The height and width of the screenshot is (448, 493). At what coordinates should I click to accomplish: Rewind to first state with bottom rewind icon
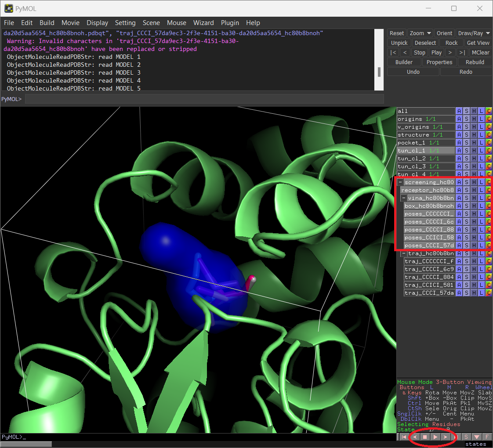coord(404,437)
